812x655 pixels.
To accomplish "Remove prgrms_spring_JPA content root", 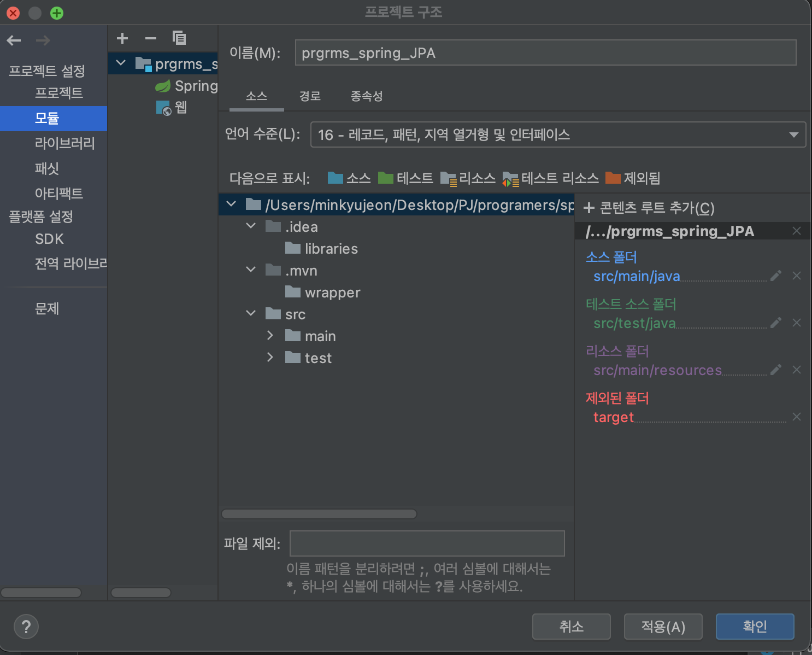I will click(x=797, y=231).
